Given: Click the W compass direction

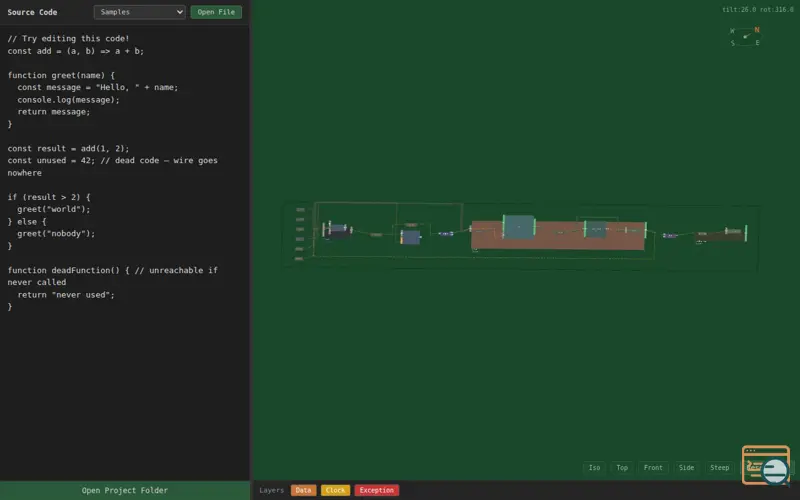Looking at the screenshot, I should [x=732, y=31].
